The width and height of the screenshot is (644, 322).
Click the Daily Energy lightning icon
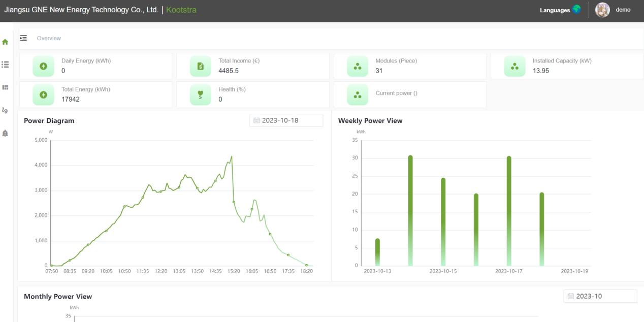(x=44, y=66)
